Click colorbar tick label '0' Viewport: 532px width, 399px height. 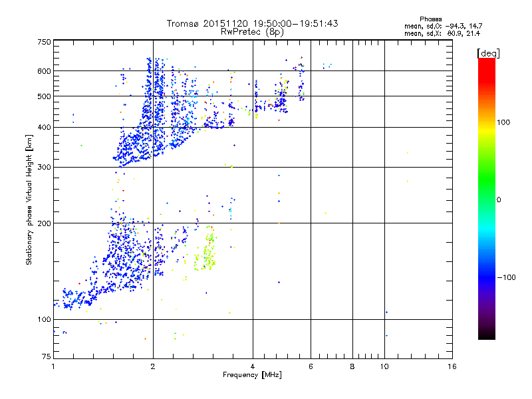tap(499, 200)
